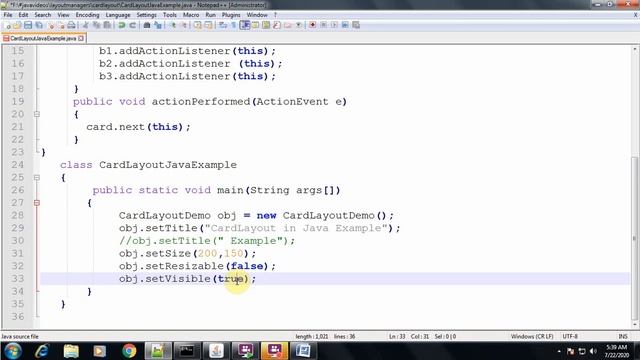Toggle the Document Map panel
The image size is (640, 360).
pyautogui.click(x=266, y=25)
